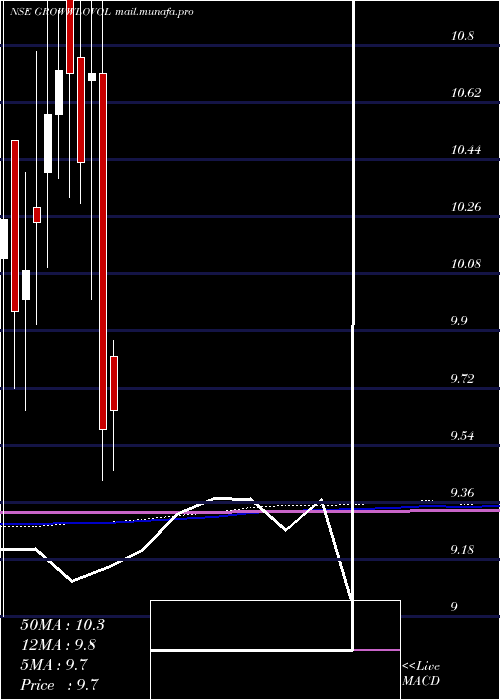Click the 10.44 price axis label

pos(466,150)
